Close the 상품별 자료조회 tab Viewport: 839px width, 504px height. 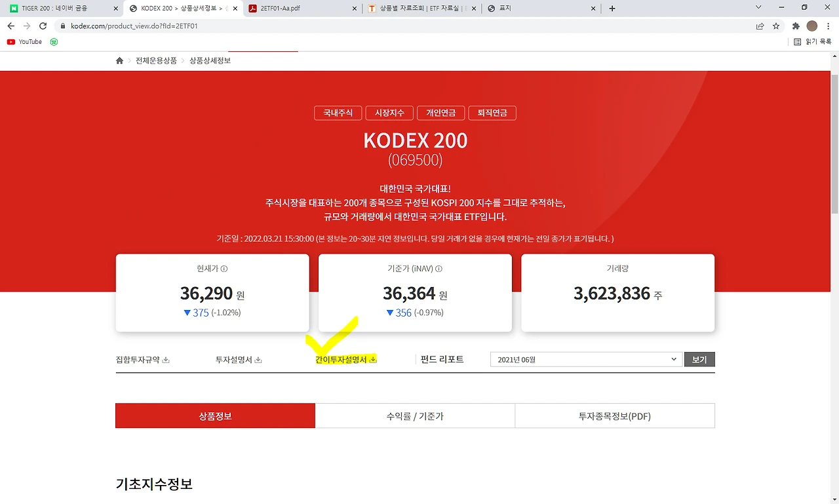tap(474, 9)
